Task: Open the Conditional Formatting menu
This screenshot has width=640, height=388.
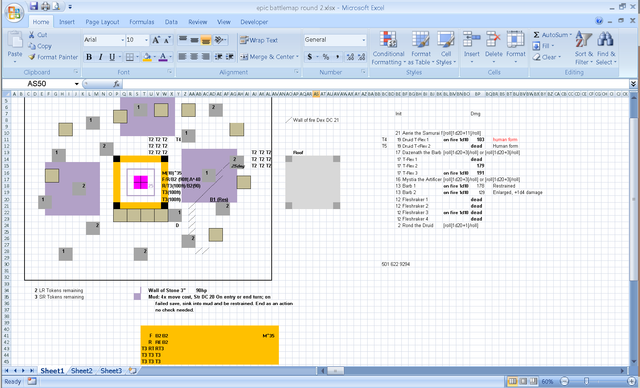Action: [388, 48]
